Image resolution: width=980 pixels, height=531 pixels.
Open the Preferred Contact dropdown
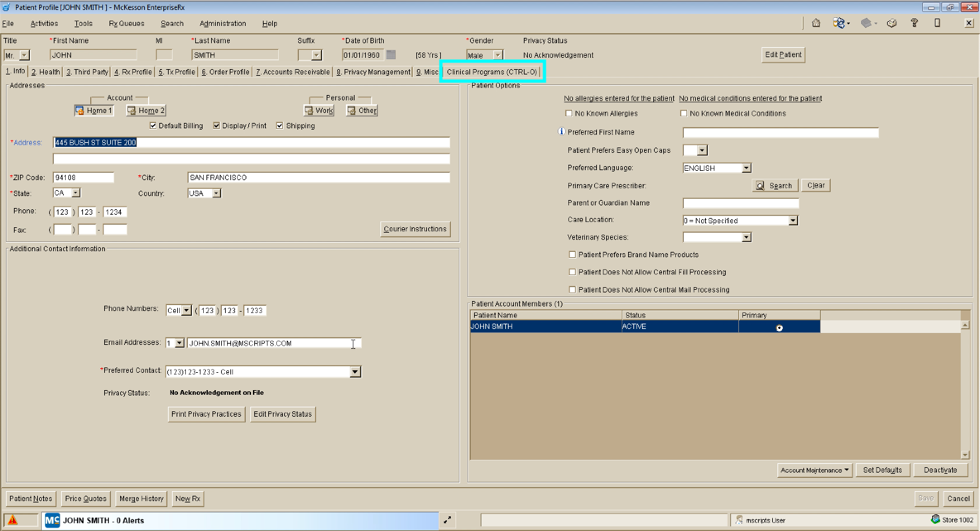coord(355,372)
